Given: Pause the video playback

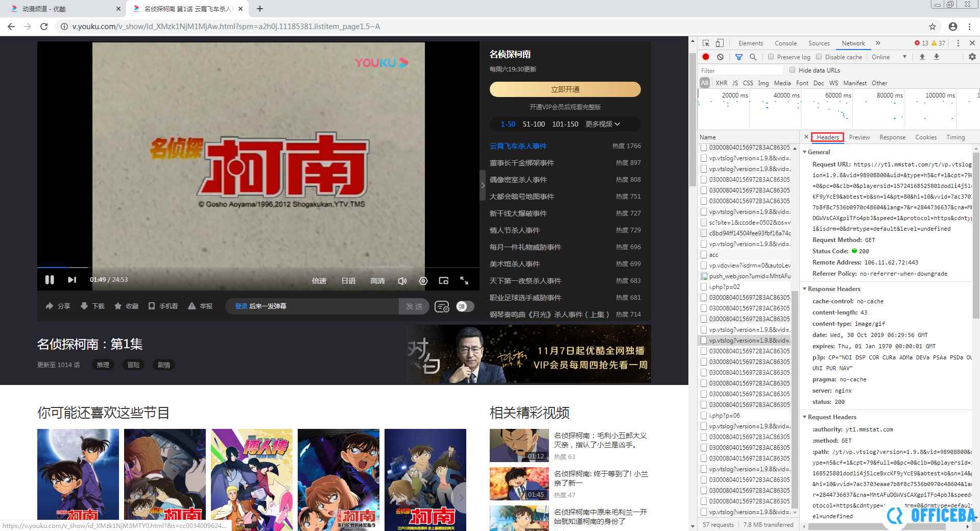Looking at the screenshot, I should point(50,279).
